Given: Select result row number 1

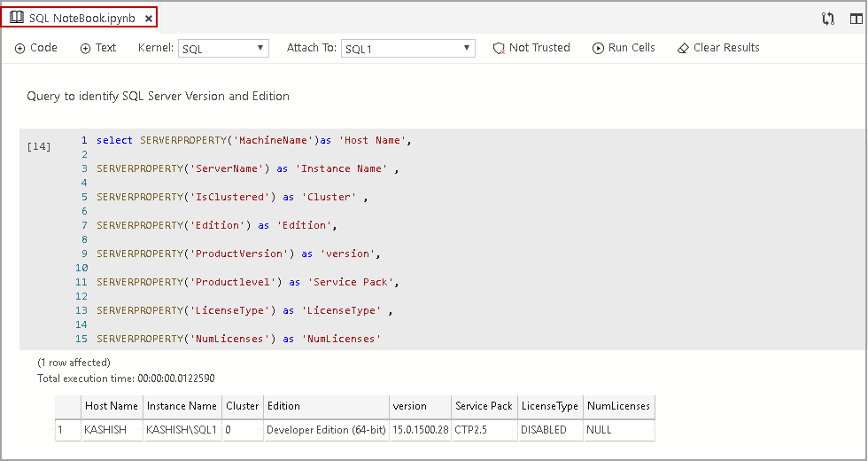Looking at the screenshot, I should click(61, 430).
